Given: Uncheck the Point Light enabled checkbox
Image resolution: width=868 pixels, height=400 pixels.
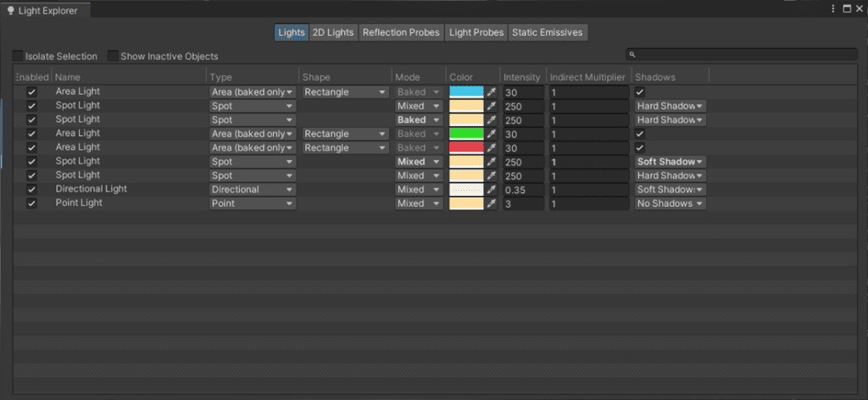Looking at the screenshot, I should [31, 203].
